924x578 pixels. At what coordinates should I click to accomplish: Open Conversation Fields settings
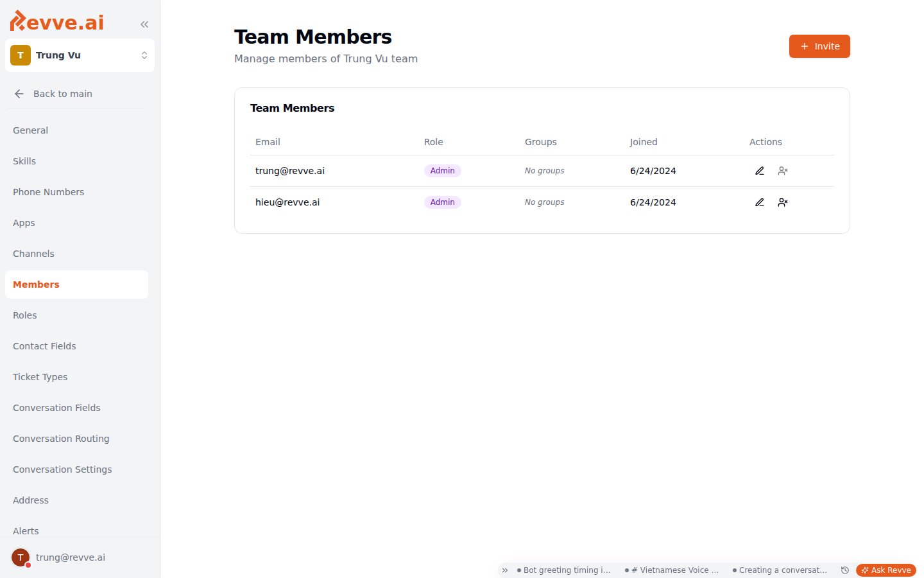(x=76, y=408)
